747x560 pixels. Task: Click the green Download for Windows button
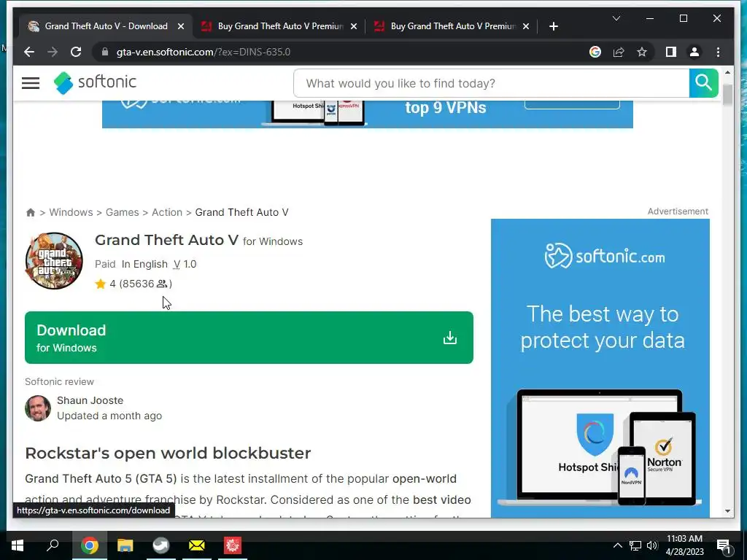(249, 338)
